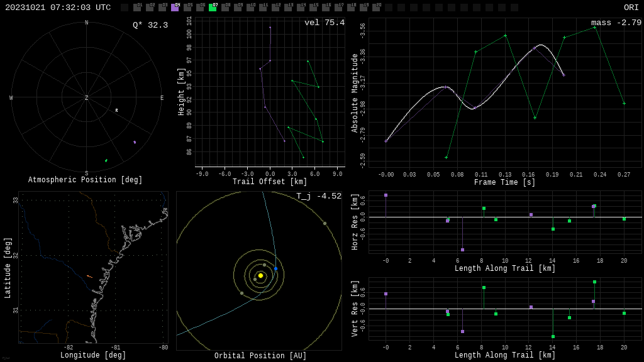This screenshot has height=362, width=644.
Task: Click the yellow Sun marker in orbit plot
Action: tap(260, 275)
